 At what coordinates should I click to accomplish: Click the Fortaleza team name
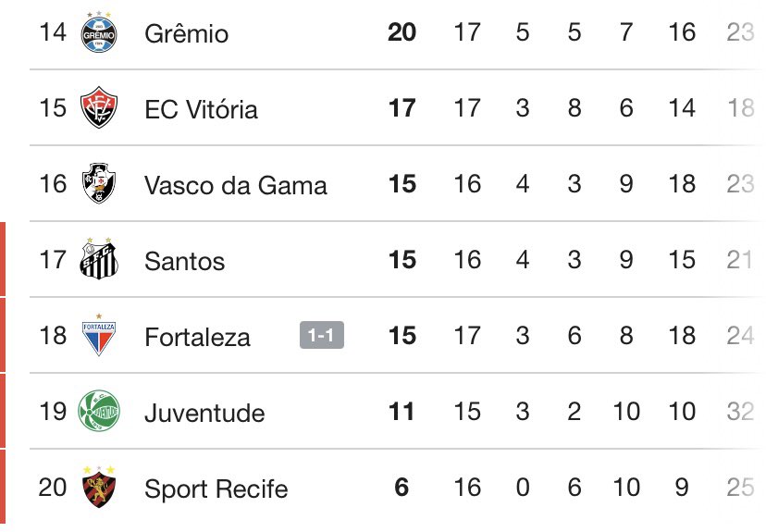197,337
